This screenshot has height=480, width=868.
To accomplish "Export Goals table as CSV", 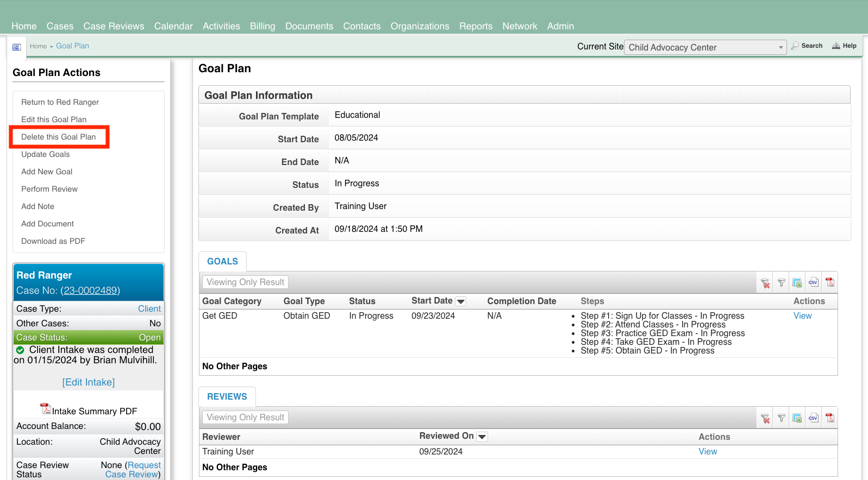I will [814, 282].
